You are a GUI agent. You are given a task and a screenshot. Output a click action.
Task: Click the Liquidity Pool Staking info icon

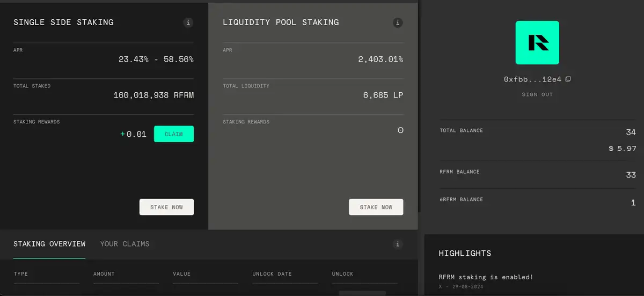tap(398, 23)
